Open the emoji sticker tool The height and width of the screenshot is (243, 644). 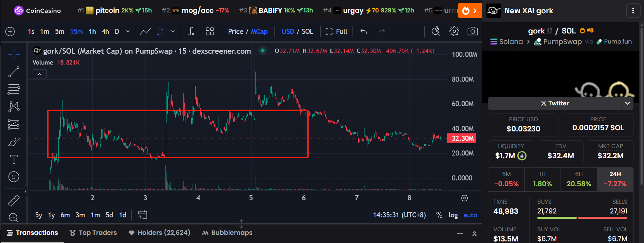tap(14, 177)
